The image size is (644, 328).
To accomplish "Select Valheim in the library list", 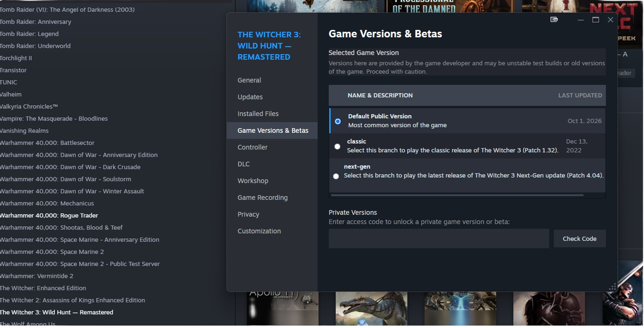I will [11, 94].
